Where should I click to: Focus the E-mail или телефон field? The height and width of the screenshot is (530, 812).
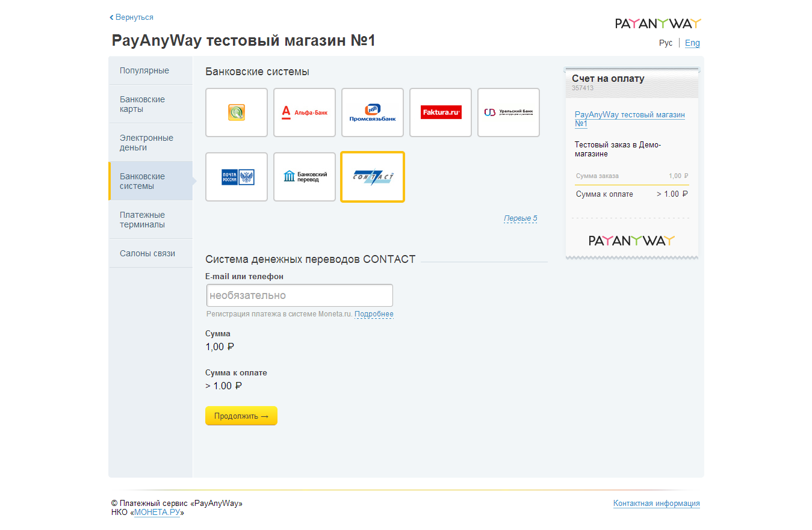click(300, 295)
